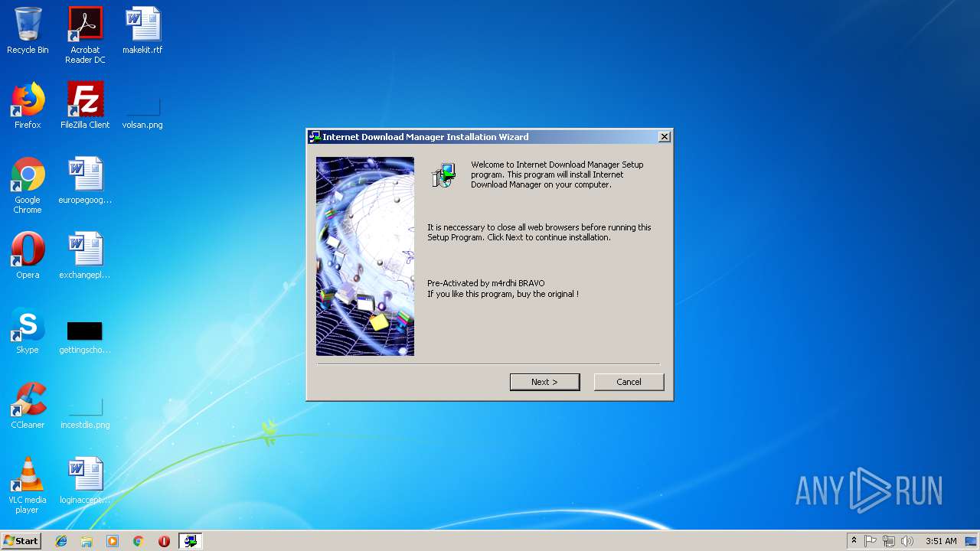980x551 pixels.
Task: Open the network status tray icon
Action: pos(889,541)
